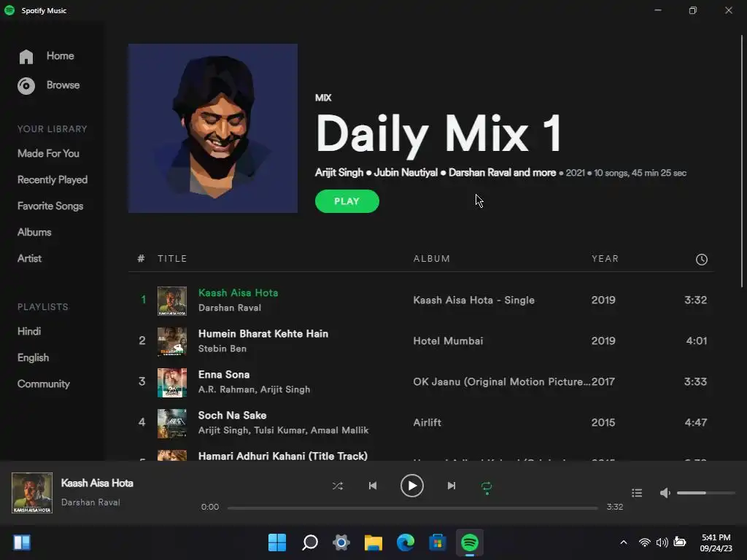Image resolution: width=747 pixels, height=560 pixels.
Task: Toggle repeat mode
Action: pos(487,486)
